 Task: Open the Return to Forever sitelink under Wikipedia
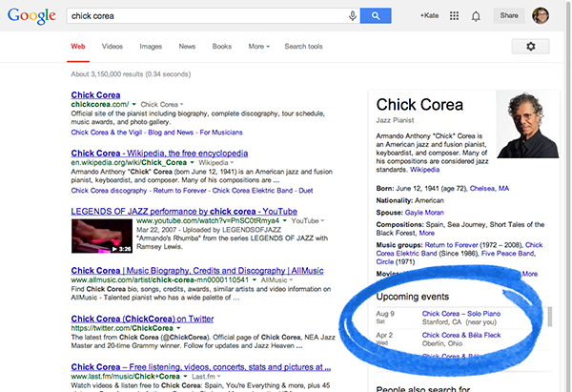click(x=179, y=191)
